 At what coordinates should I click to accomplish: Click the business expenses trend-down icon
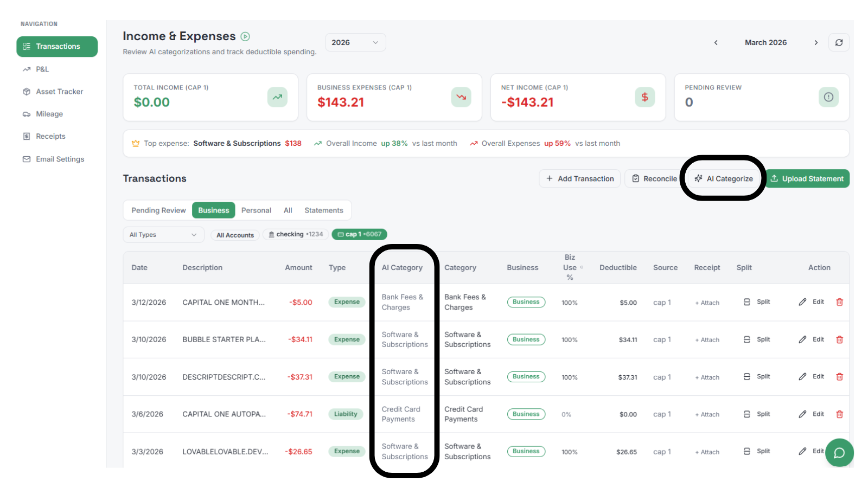point(461,97)
